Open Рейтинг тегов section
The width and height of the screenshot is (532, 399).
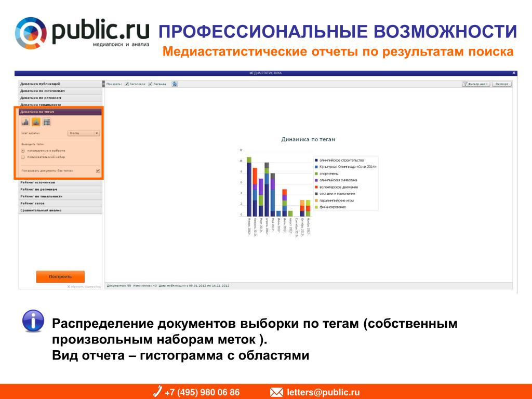(x=60, y=203)
